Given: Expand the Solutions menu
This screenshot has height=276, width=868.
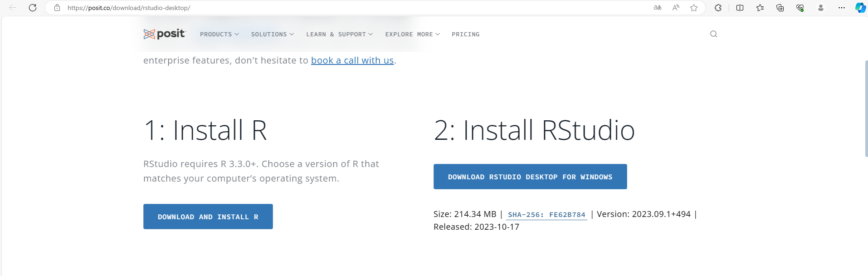Looking at the screenshot, I should pos(273,34).
